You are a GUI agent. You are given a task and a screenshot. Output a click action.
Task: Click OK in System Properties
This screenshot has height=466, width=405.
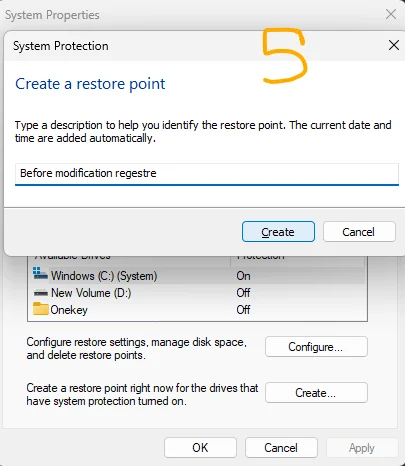(200, 448)
